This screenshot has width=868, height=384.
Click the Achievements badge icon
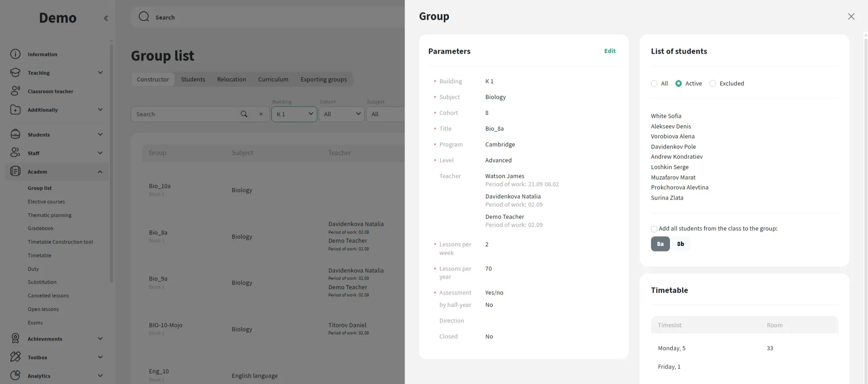[x=15, y=338]
